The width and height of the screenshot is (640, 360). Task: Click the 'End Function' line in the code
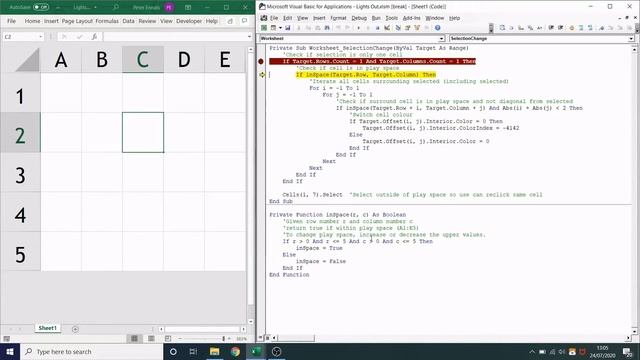(289, 275)
